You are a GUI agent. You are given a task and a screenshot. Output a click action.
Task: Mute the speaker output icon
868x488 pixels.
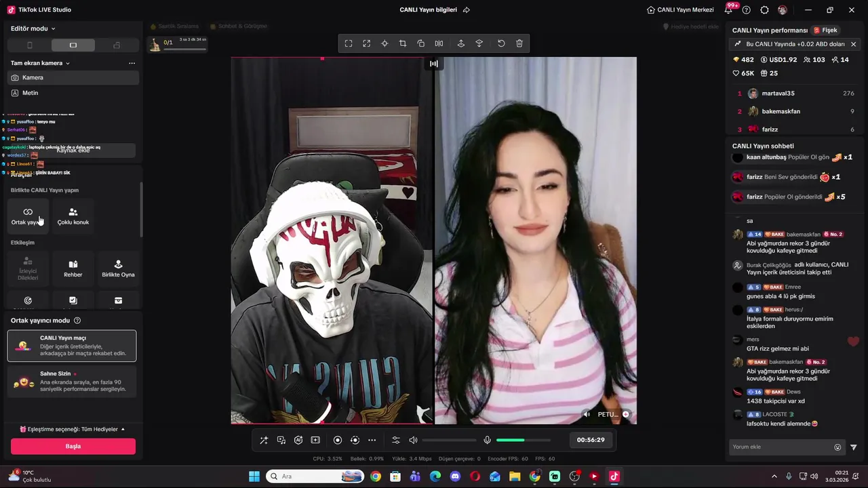pos(413,440)
